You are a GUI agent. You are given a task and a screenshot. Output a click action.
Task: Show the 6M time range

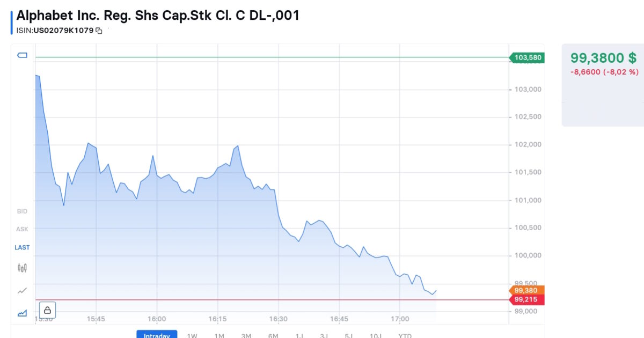point(273,335)
